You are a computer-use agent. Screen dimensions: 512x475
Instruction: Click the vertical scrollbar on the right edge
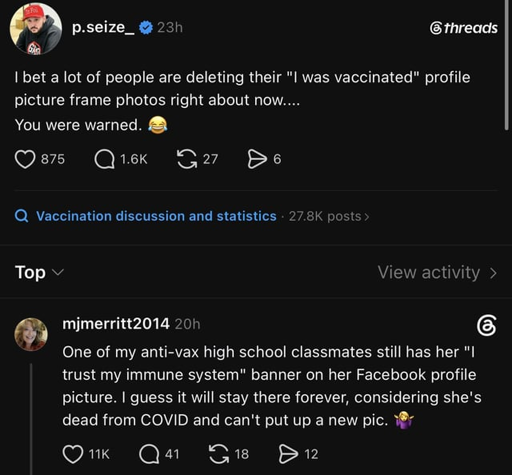pos(507,65)
